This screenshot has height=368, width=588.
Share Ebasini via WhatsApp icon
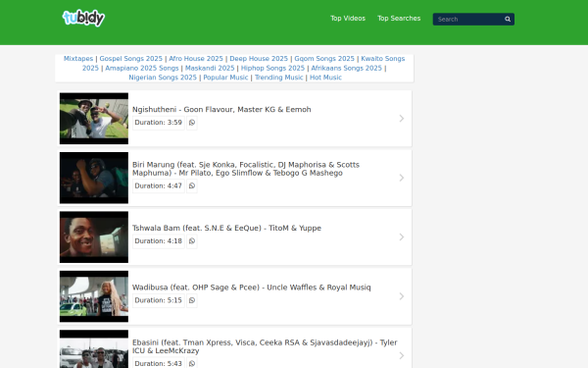[x=192, y=363]
